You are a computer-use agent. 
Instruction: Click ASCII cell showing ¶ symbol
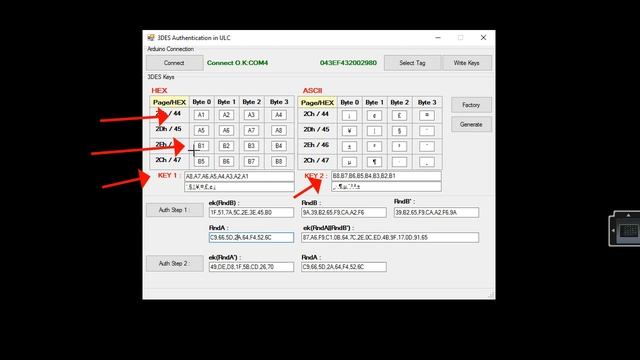tap(374, 162)
